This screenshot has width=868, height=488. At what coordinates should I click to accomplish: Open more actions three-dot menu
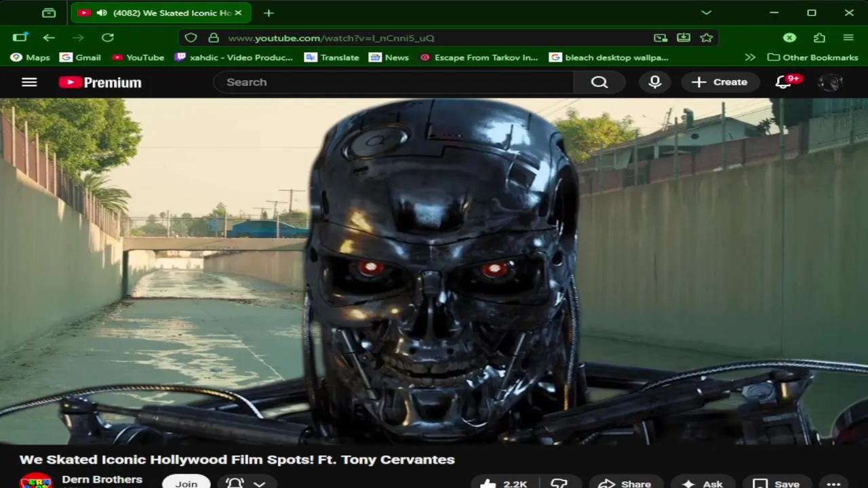click(x=833, y=483)
